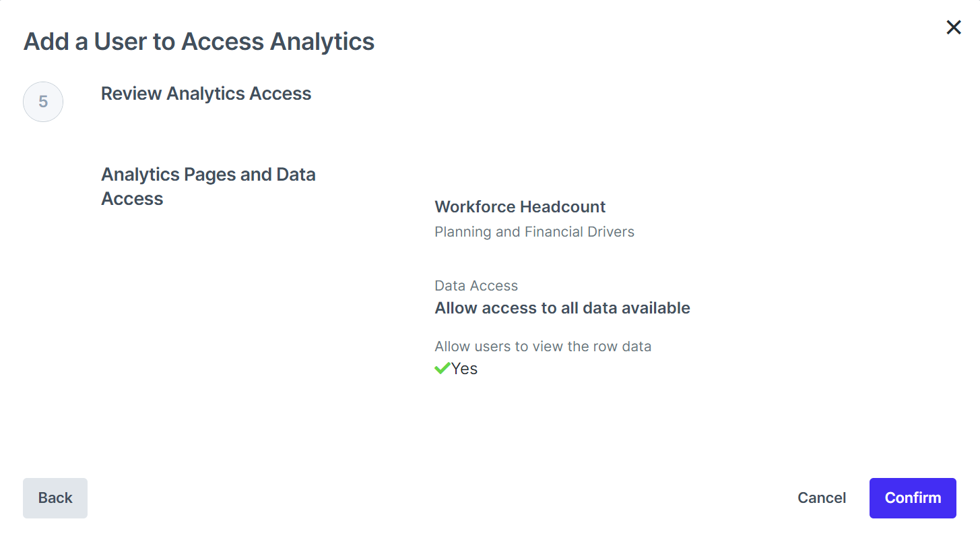Select the Allow access to all data available text
The image size is (980, 540).
(x=562, y=308)
